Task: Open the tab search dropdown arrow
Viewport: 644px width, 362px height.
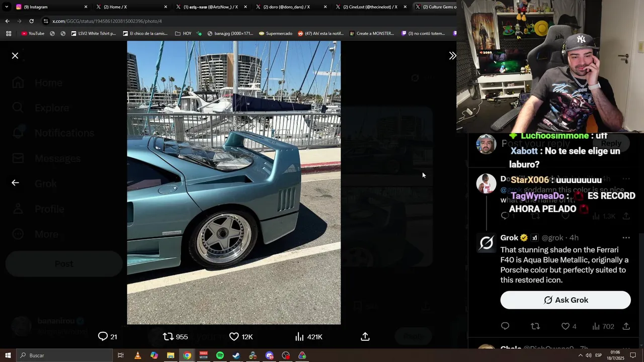Action: coord(7,7)
